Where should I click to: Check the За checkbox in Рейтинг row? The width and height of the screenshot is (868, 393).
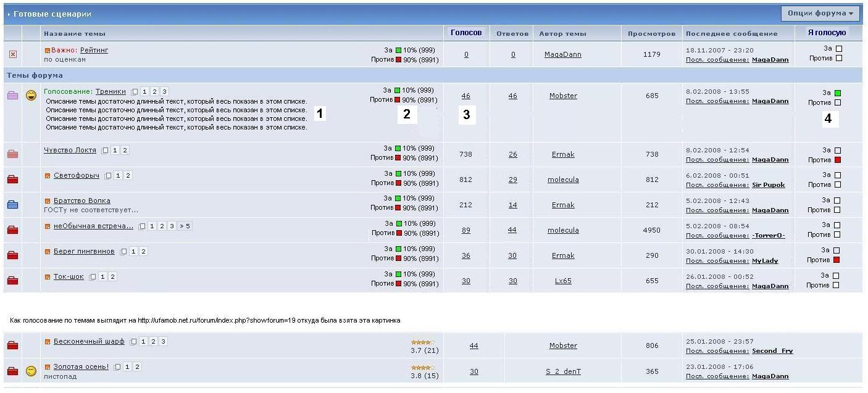(x=838, y=48)
